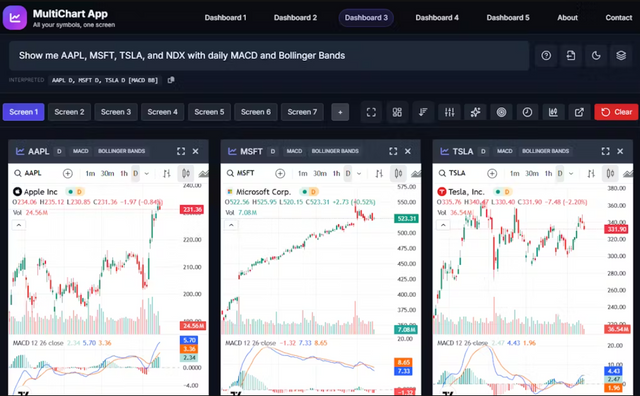
Task: Open symbol search in TSLA chart
Action: coord(452,174)
